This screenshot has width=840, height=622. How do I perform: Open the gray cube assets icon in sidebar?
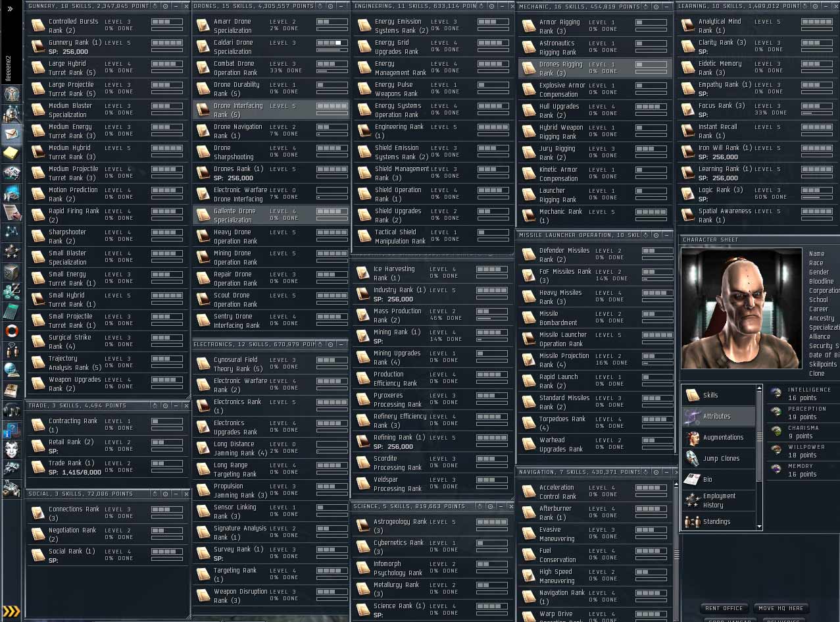(12, 271)
